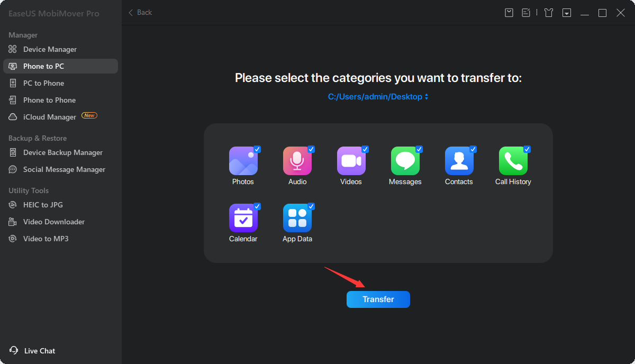Screen dimensions: 635x364
Task: Open HEIC to JPG tool
Action: pyautogui.click(x=60, y=205)
